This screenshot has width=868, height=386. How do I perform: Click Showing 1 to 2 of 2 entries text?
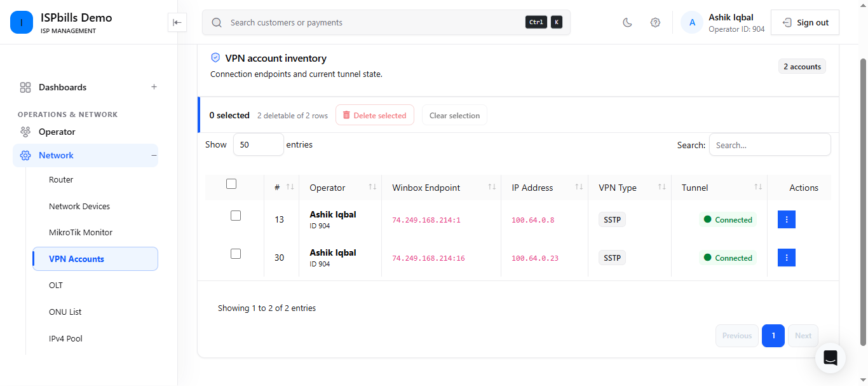pyautogui.click(x=267, y=308)
